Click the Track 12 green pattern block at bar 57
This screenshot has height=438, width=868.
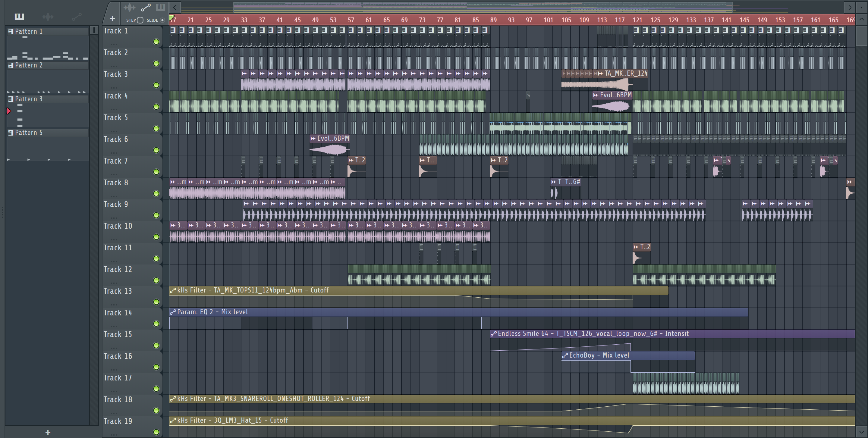tap(419, 275)
